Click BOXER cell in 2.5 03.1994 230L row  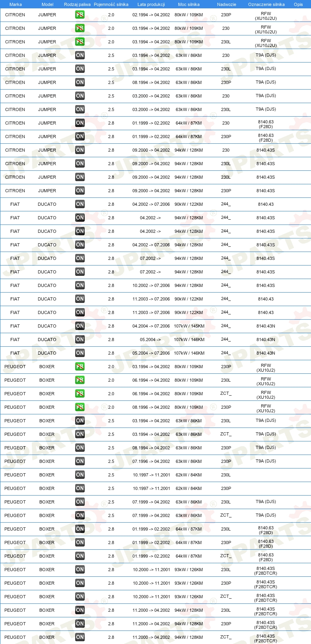[47, 421]
